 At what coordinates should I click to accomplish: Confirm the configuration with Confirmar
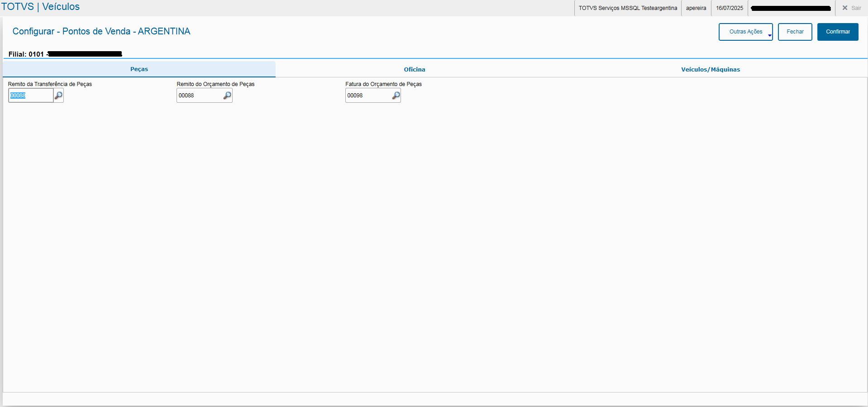point(838,32)
